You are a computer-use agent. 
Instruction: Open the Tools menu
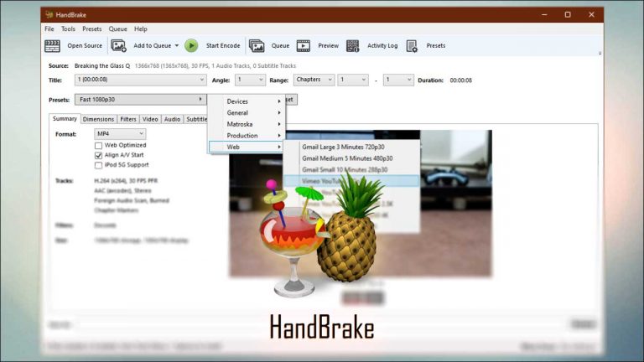click(68, 29)
